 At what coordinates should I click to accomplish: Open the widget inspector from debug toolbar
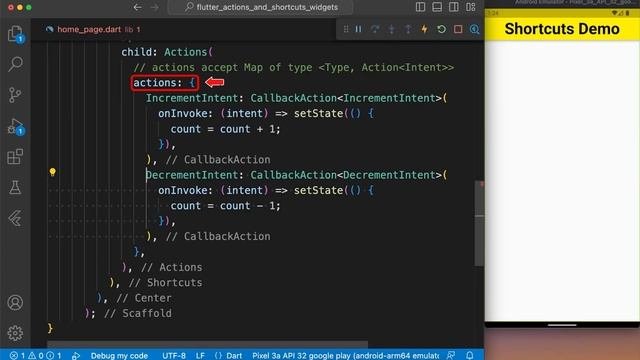pyautogui.click(x=474, y=29)
